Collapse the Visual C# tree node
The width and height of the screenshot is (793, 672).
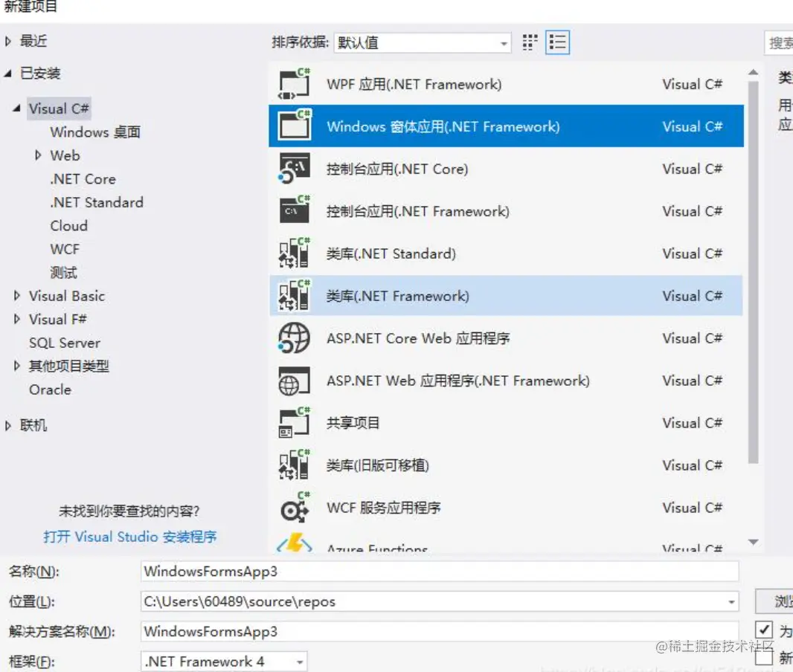16,108
